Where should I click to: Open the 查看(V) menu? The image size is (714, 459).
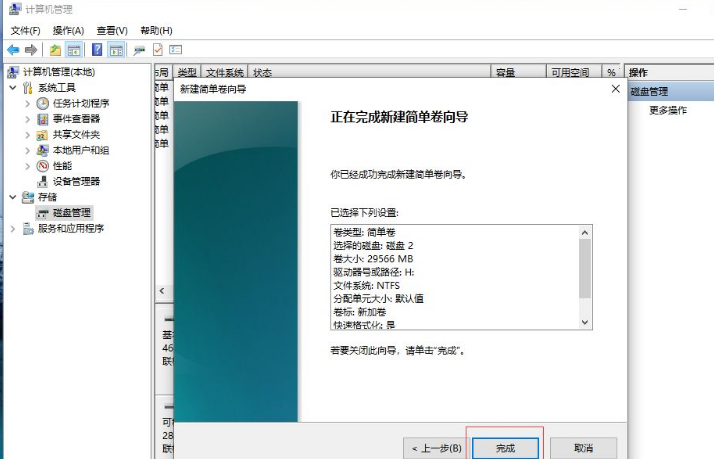113,31
